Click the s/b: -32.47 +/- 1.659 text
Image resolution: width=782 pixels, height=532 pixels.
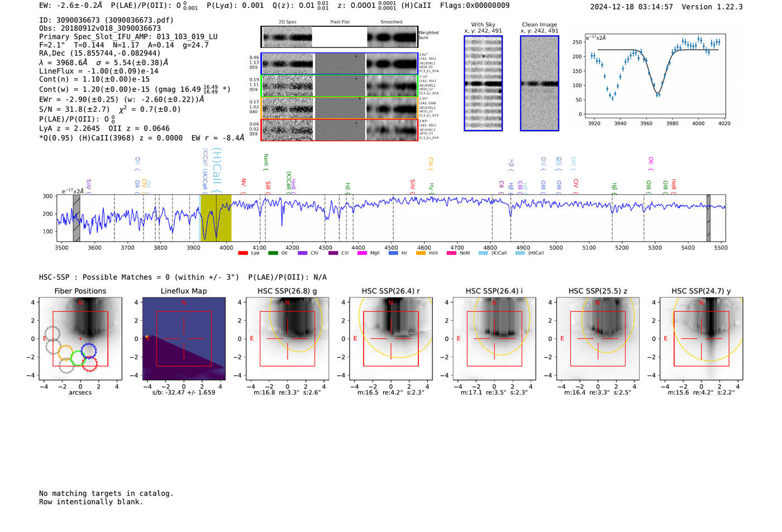pyautogui.click(x=184, y=392)
